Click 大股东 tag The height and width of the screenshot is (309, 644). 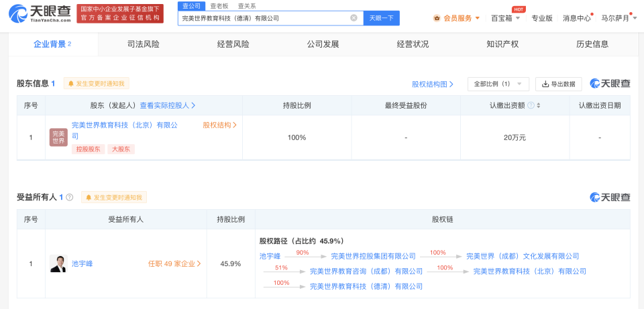pos(121,149)
